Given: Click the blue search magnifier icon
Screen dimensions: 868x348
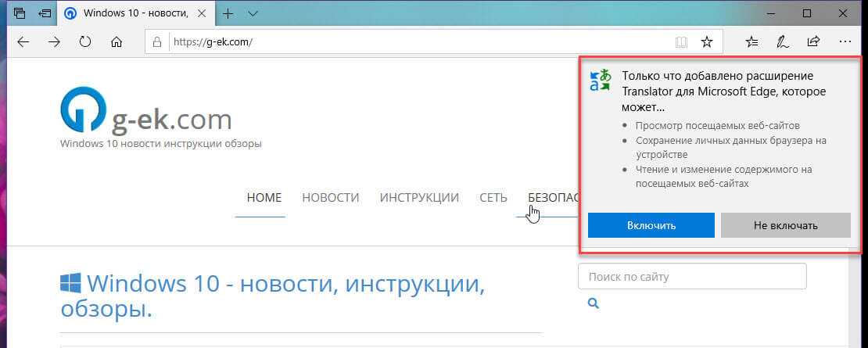Looking at the screenshot, I should point(594,303).
